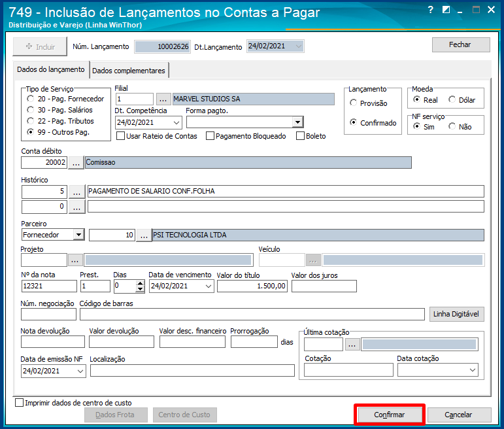Click the Valor dos juros field
Viewport: 504px width, 429px height.
[324, 286]
